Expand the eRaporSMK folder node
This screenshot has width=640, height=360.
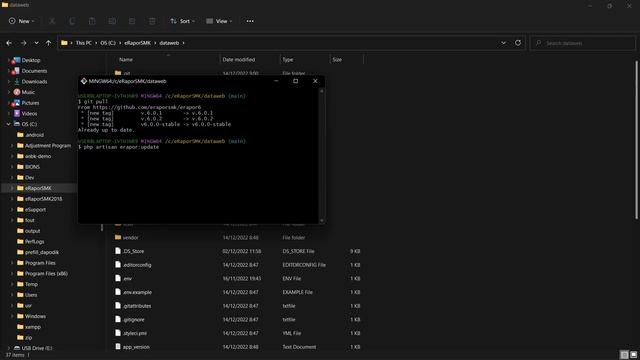12,188
